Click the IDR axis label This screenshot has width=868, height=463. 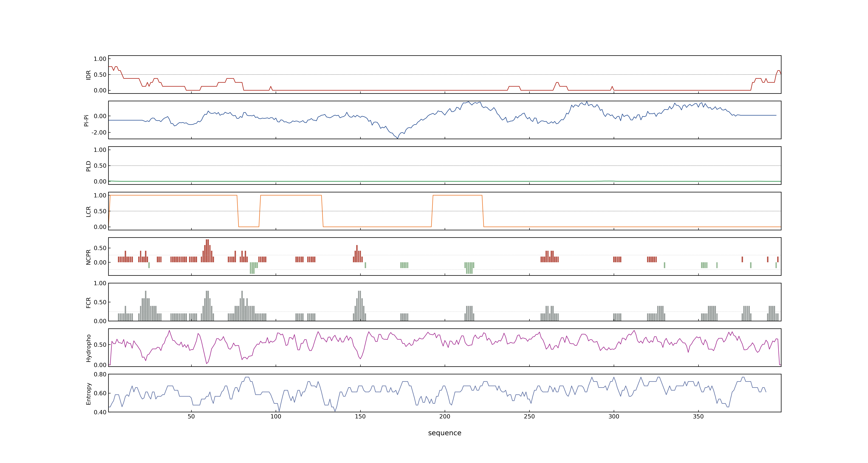click(x=88, y=75)
